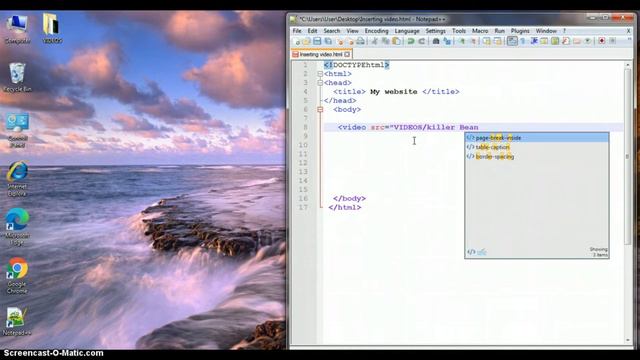
Task: Click the Save All toolbar icon
Action: coord(328,41)
